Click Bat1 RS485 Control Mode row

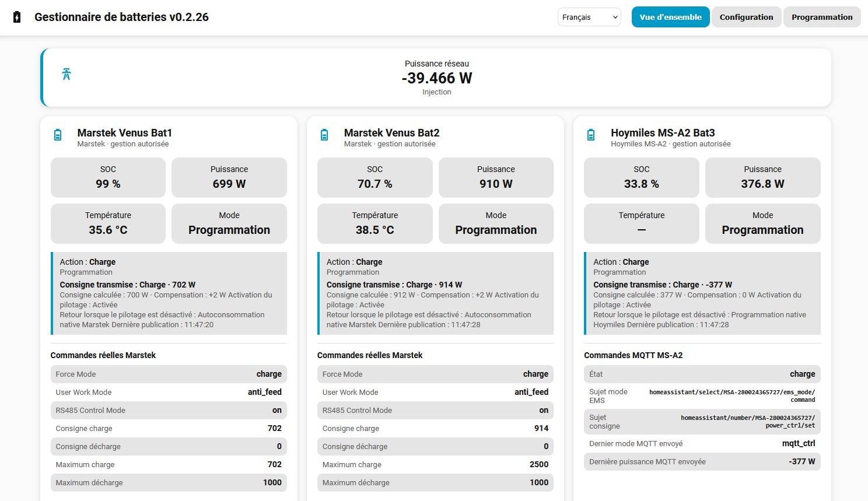coord(169,410)
